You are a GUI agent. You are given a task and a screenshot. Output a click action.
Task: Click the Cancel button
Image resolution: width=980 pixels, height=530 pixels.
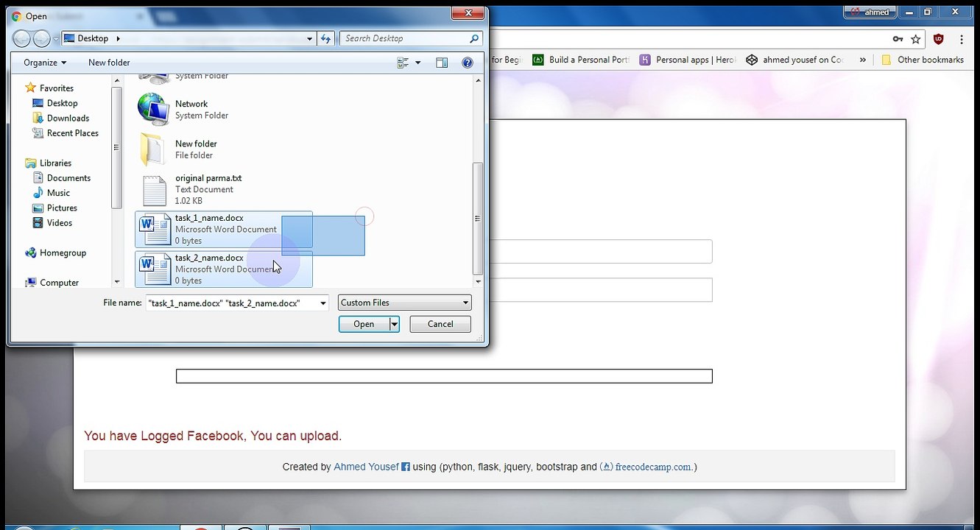[x=440, y=324]
